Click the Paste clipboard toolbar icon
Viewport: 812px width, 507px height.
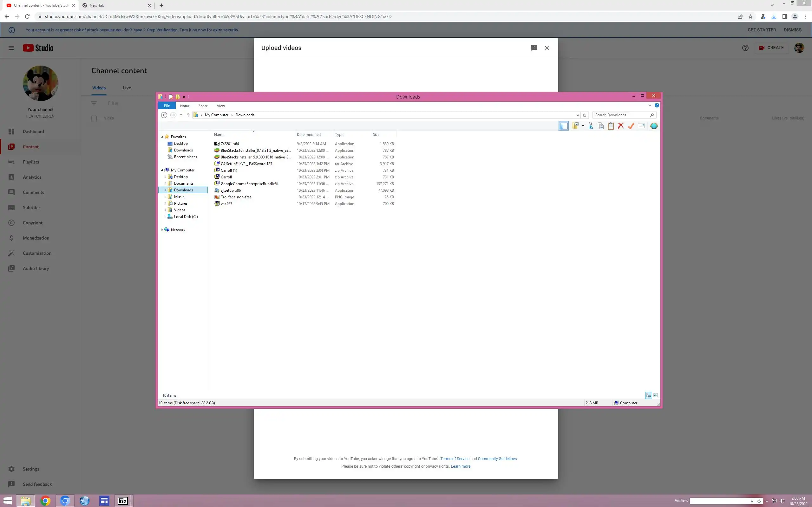coord(611,126)
